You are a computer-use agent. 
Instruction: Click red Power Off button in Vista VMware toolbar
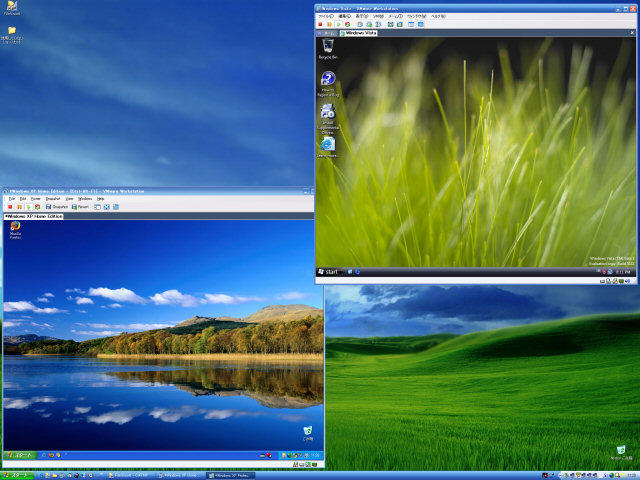pos(320,24)
